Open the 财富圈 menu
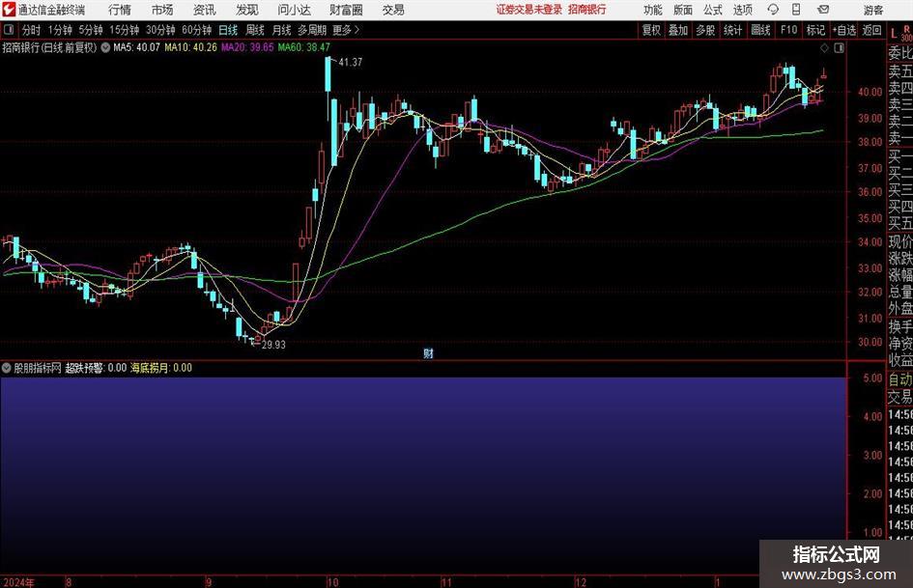Screen dimensions: 913x588 (346, 10)
